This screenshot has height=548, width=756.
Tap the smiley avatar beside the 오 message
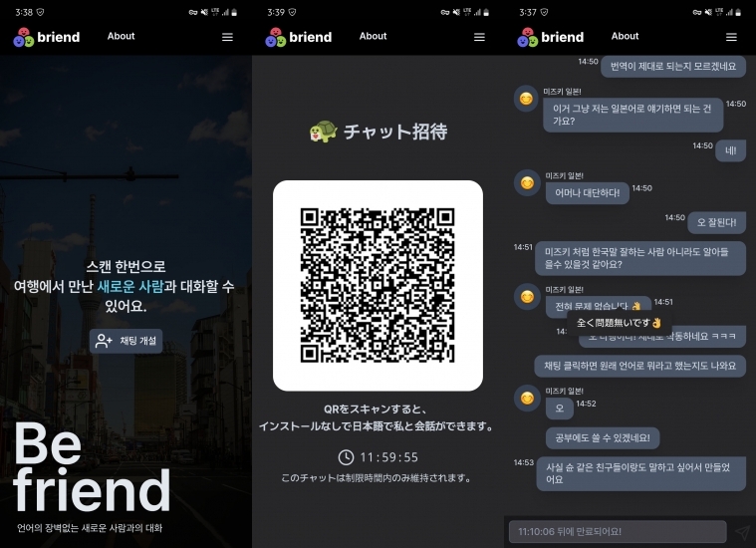(x=526, y=398)
